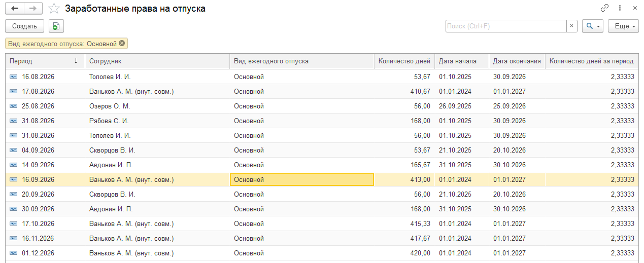Click the 'Дата окончания' column header
The height and width of the screenshot is (263, 644).
(517, 61)
